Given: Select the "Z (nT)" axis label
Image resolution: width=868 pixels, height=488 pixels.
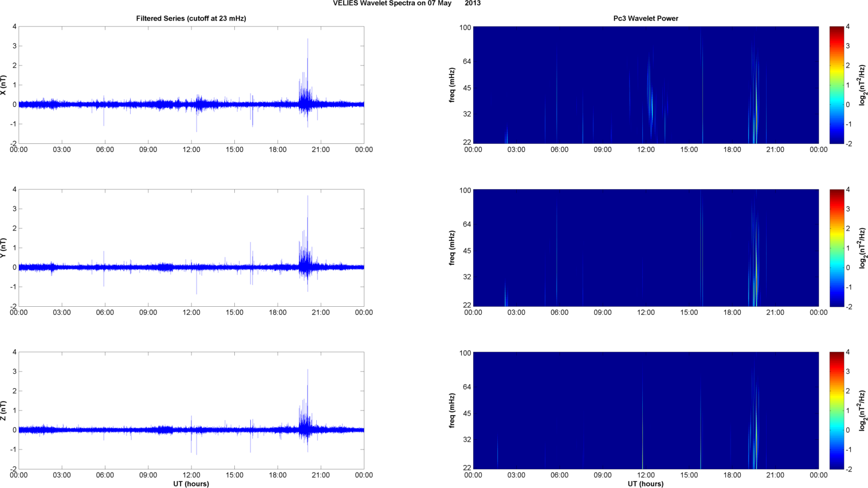Looking at the screenshot, I should [x=3, y=411].
